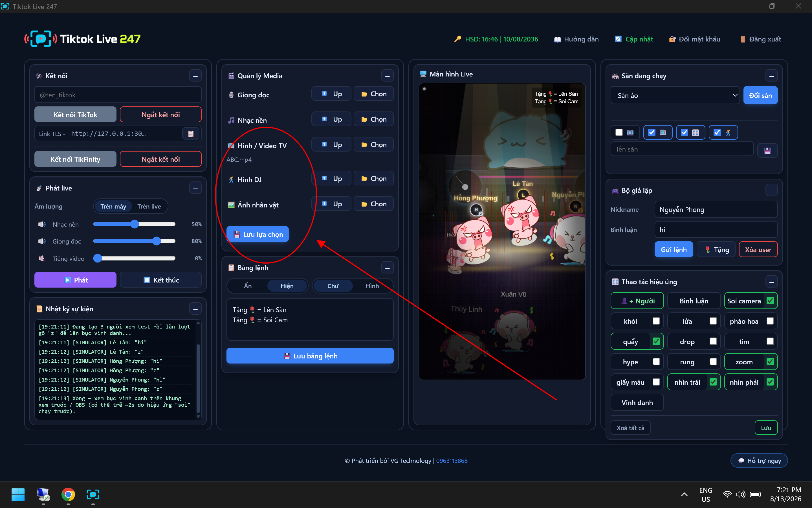Open the Wi-Fi network tray icon
This screenshot has width=812, height=508.
point(727,494)
